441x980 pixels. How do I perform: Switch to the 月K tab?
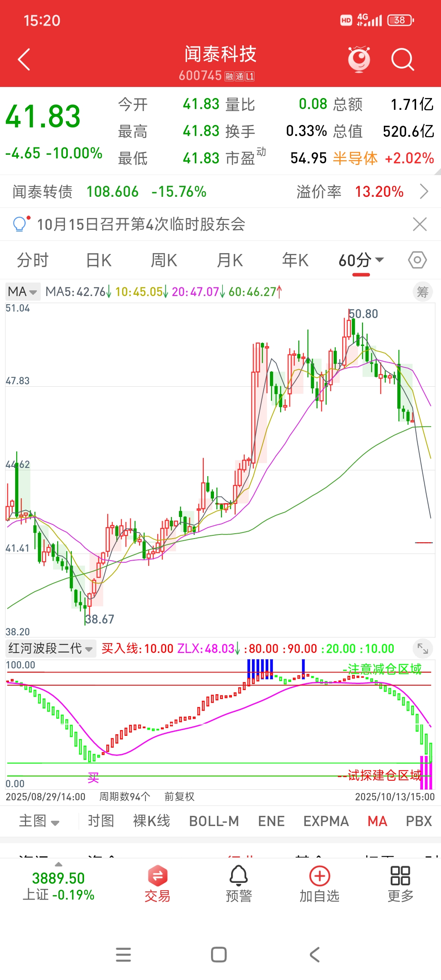[230, 260]
